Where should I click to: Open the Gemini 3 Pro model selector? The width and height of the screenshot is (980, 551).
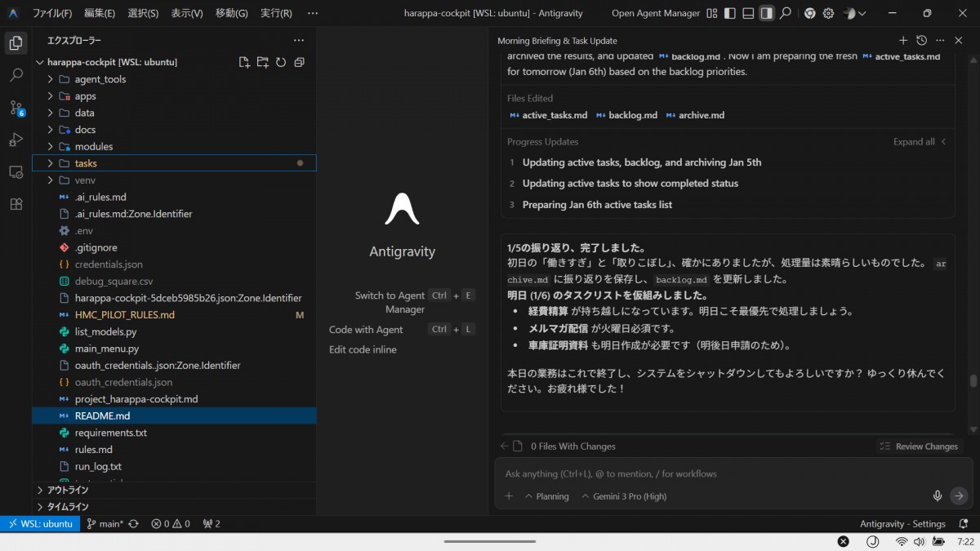pos(624,496)
